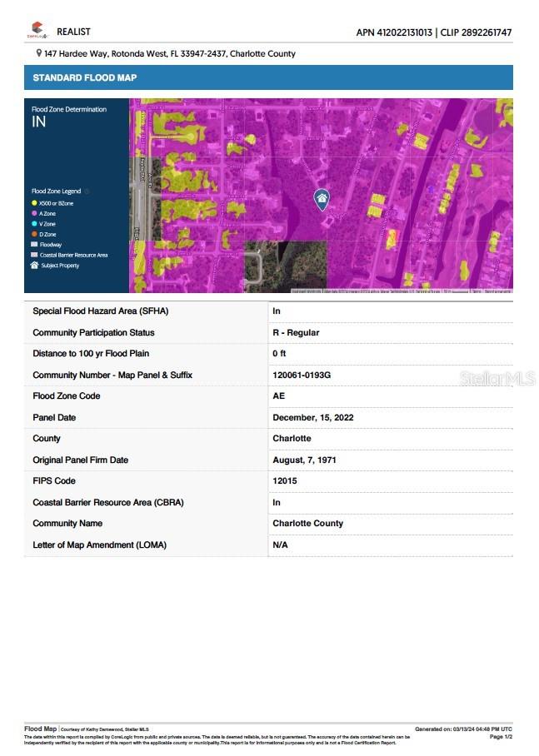Click the Panel Date label
Screen dimensions: 539x756
pyautogui.click(x=54, y=417)
